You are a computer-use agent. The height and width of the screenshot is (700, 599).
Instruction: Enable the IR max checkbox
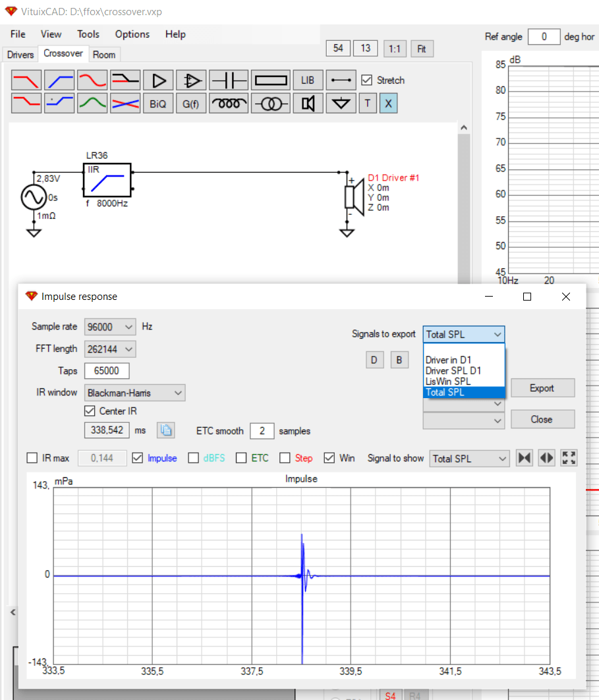(x=32, y=458)
